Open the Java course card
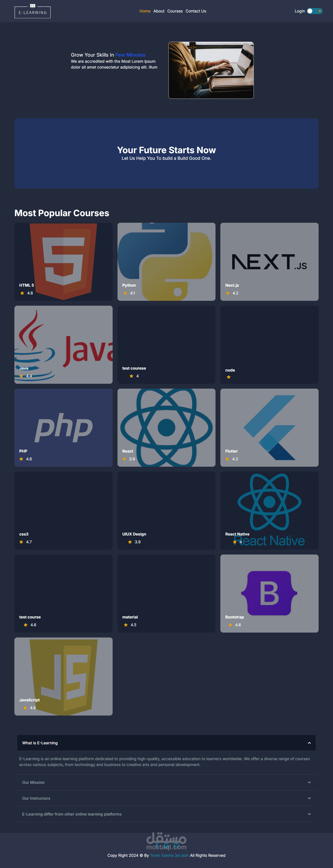Screen dimensions: 333x868 (63, 345)
